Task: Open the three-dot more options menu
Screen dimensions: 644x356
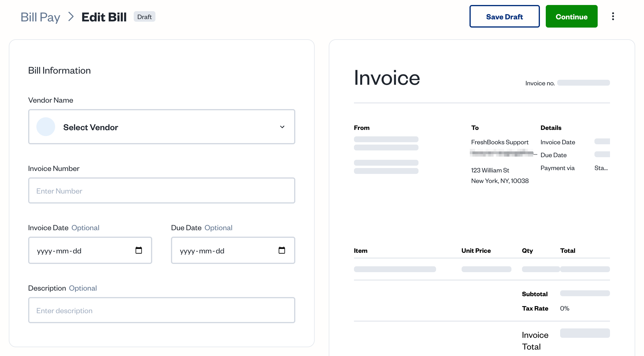Action: [613, 16]
